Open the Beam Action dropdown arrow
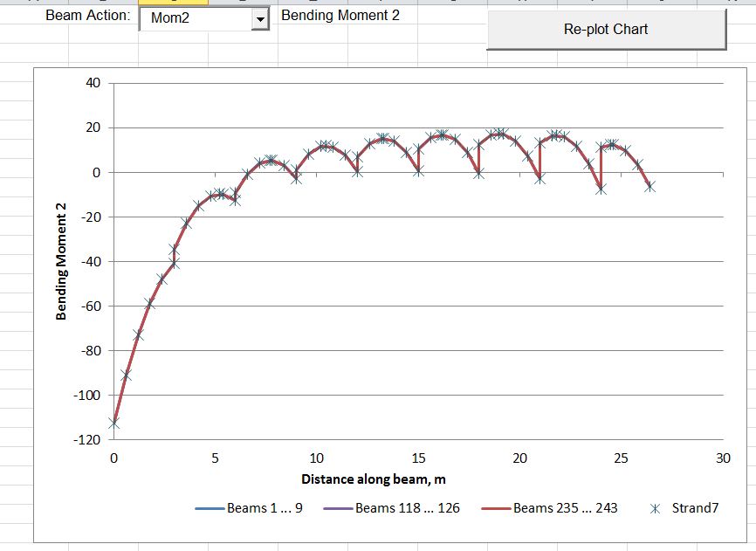 pos(260,18)
